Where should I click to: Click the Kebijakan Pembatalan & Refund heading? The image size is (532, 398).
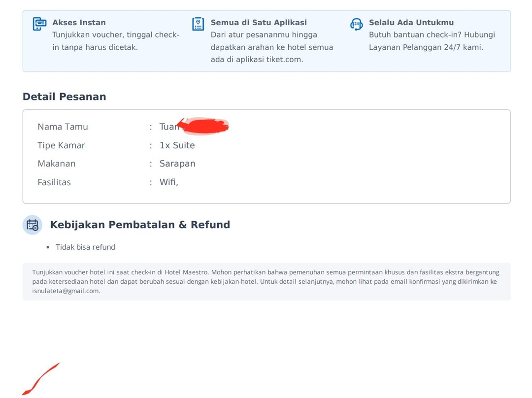pos(140,225)
